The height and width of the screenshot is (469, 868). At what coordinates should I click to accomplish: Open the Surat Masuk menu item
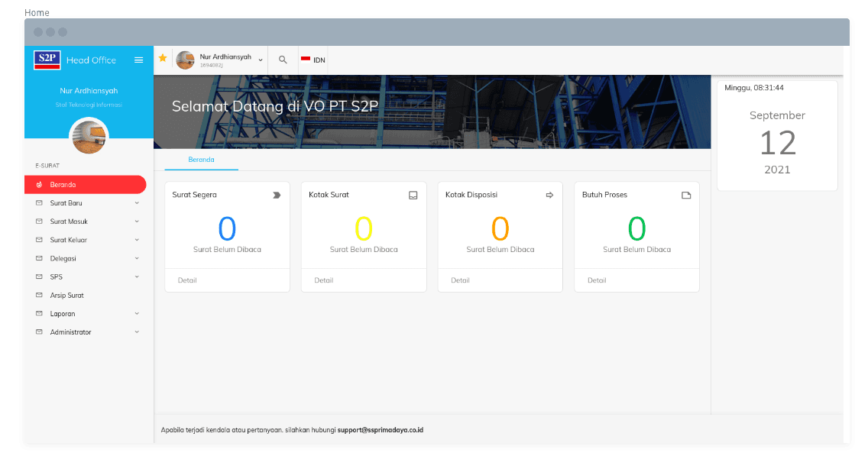(89, 222)
